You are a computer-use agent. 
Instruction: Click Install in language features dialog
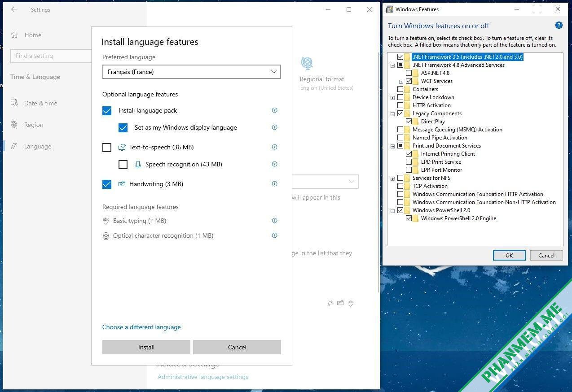click(146, 347)
